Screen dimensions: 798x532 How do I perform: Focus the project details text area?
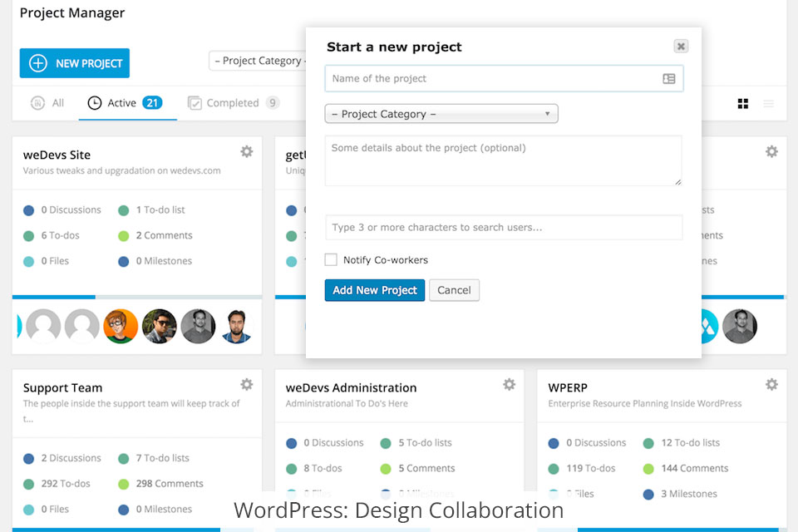tap(504, 161)
